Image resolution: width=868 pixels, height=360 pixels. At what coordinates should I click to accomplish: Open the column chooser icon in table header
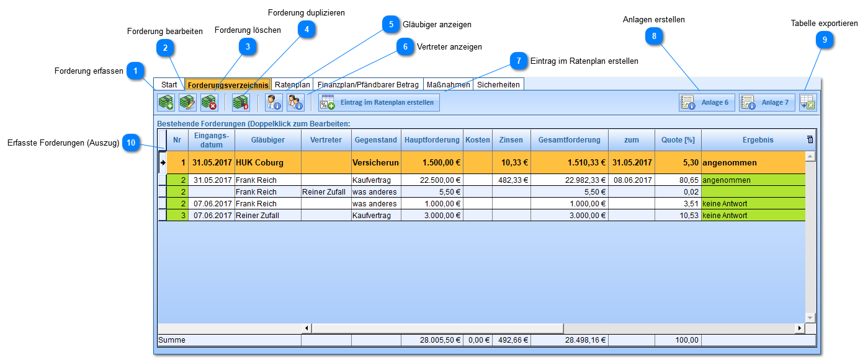[x=810, y=140]
